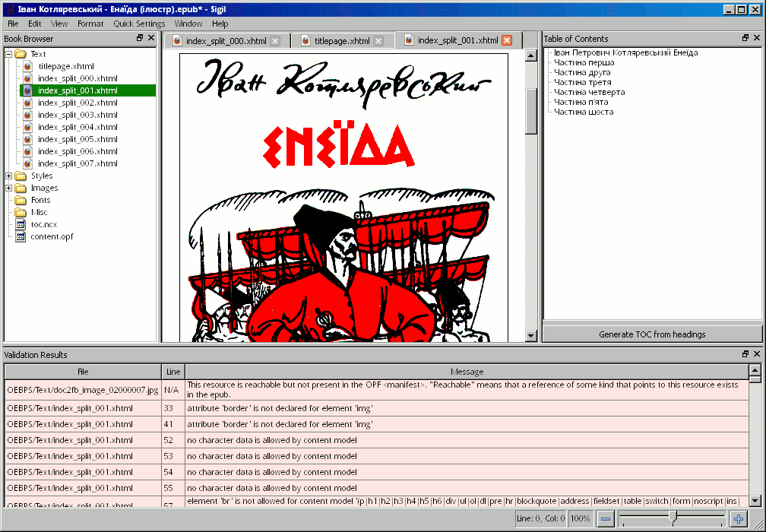Close the titlepage.xhtml tab
Viewport: 766px width, 532px height.
[378, 41]
